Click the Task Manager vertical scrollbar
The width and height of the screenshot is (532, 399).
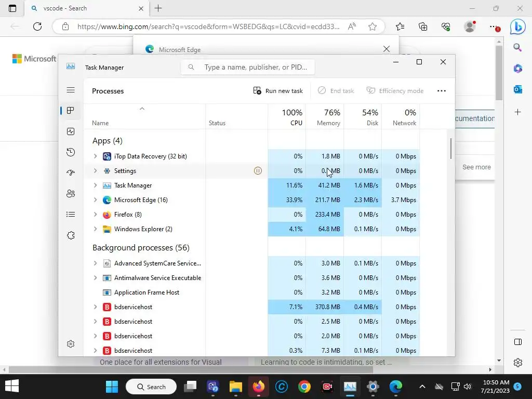point(451,148)
